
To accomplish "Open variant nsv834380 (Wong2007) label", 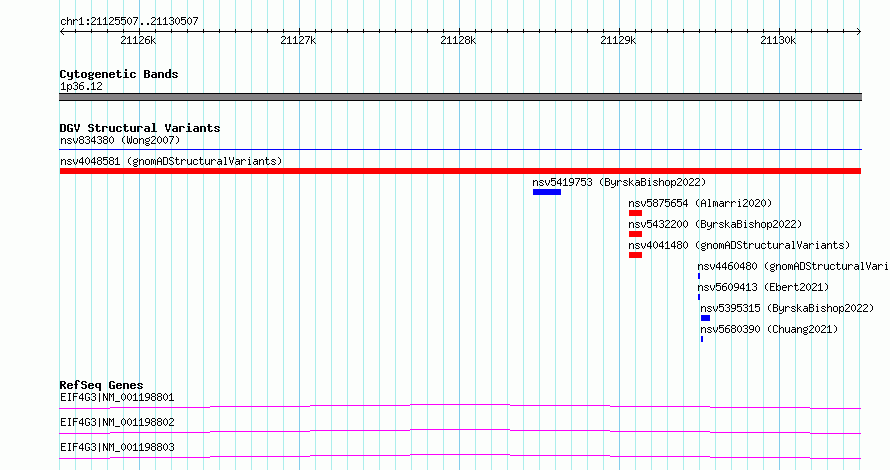I will point(120,140).
